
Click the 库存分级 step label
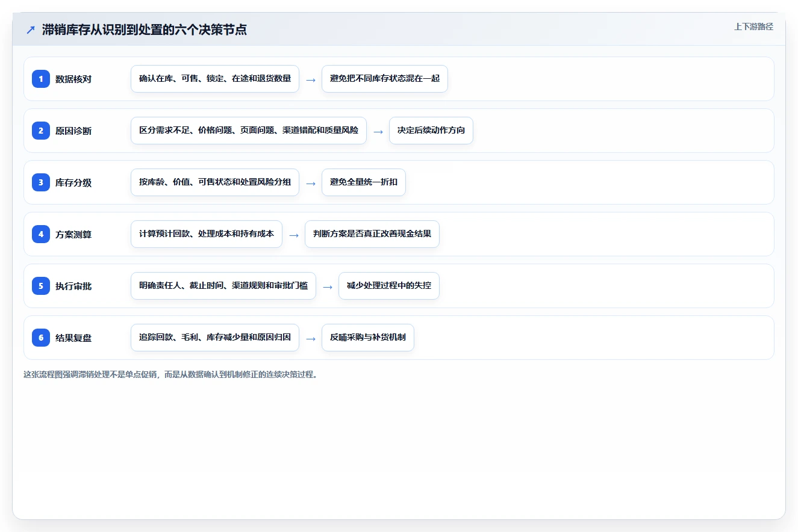(73, 182)
